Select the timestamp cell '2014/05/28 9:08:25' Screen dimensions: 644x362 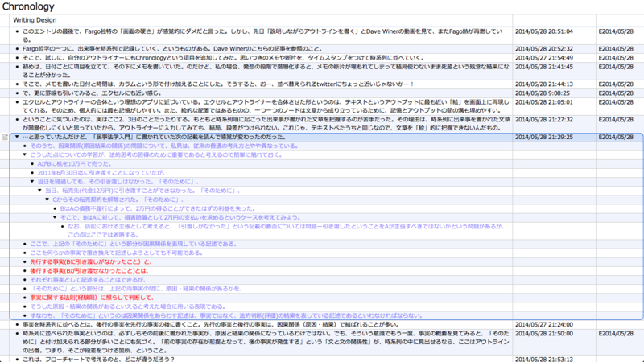click(x=542, y=93)
